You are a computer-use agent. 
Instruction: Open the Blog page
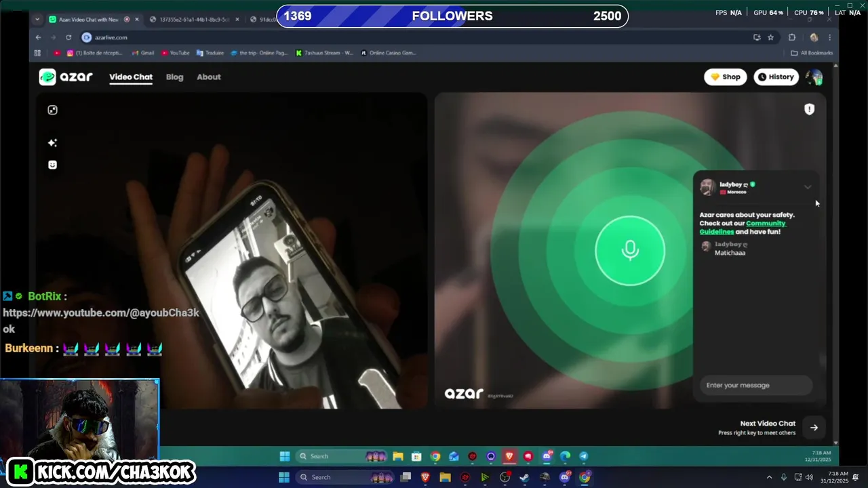point(174,77)
